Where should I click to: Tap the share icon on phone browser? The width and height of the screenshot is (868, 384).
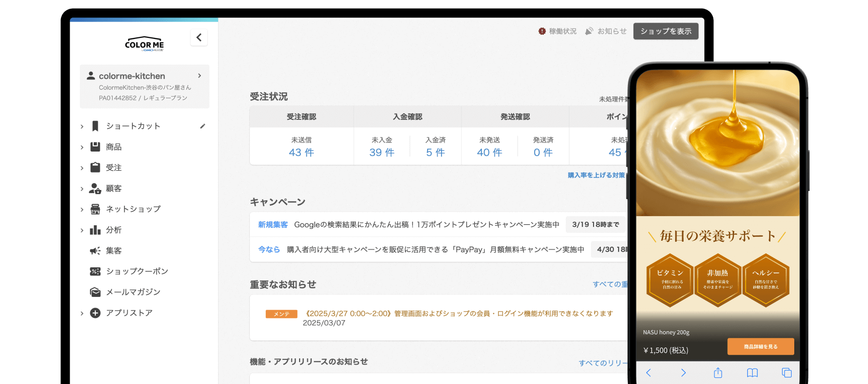(x=718, y=373)
